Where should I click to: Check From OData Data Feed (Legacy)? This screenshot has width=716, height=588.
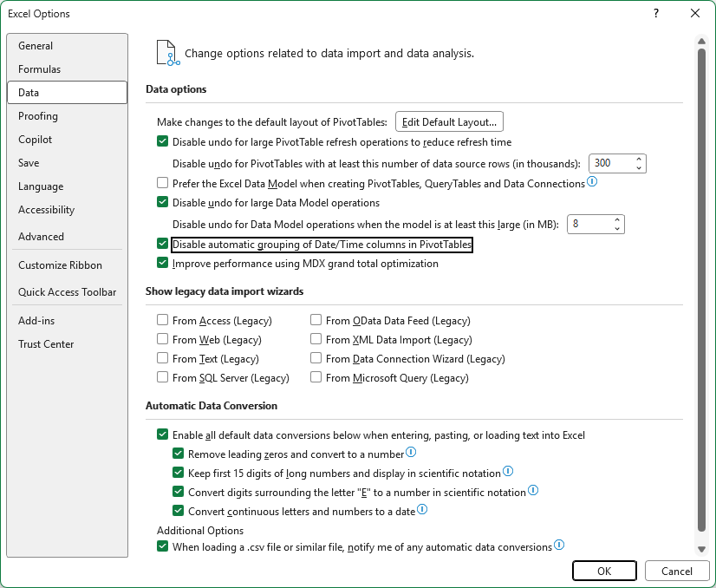(316, 320)
